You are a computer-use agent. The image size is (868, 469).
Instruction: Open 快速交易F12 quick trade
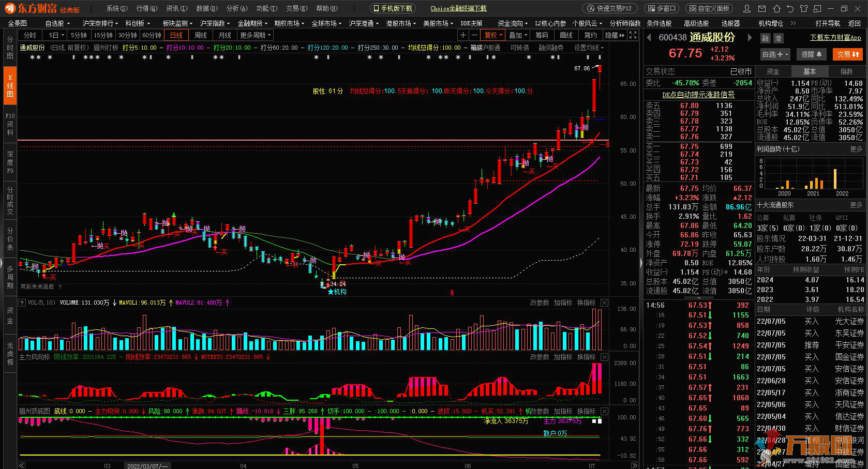tap(610, 8)
